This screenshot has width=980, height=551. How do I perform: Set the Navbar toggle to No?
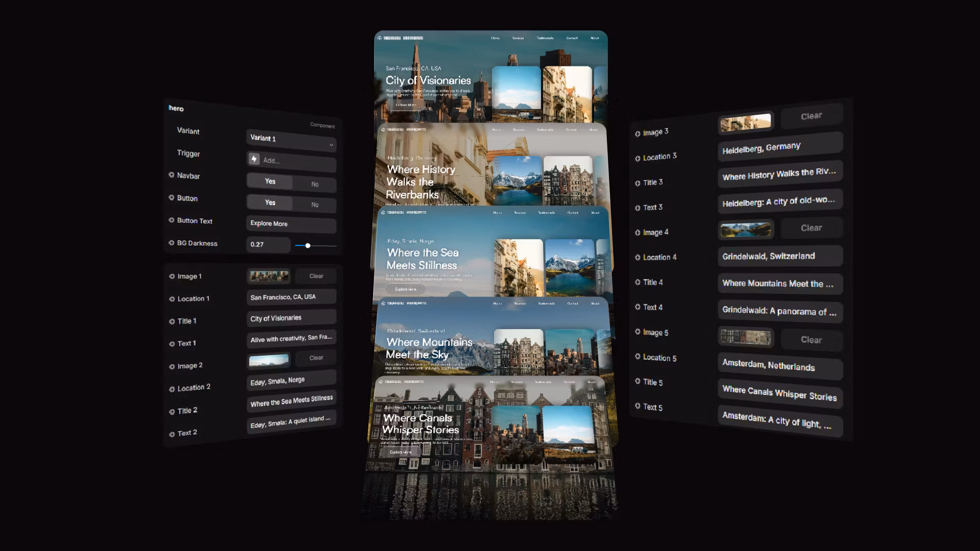point(314,184)
